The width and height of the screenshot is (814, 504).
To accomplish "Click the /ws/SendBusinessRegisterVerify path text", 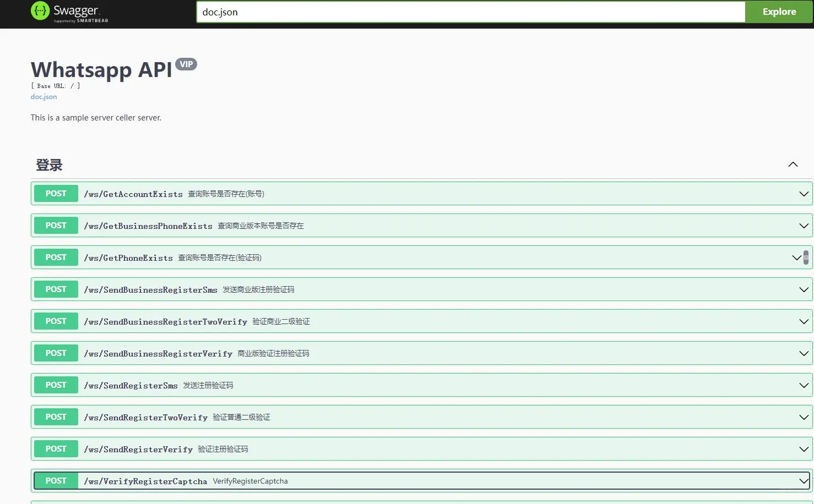I will 158,354.
